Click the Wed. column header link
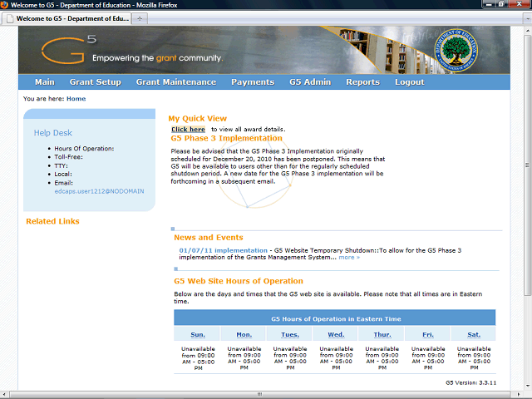The image size is (532, 399). pos(336,334)
